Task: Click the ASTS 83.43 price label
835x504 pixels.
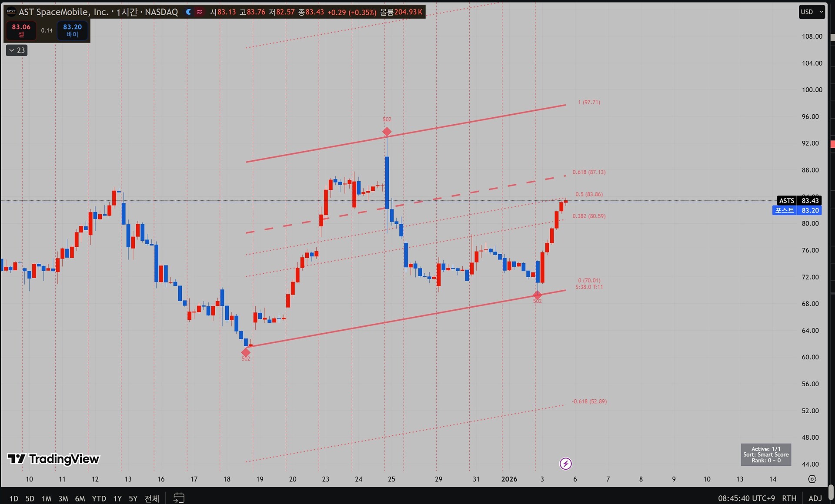Action: pyautogui.click(x=799, y=201)
